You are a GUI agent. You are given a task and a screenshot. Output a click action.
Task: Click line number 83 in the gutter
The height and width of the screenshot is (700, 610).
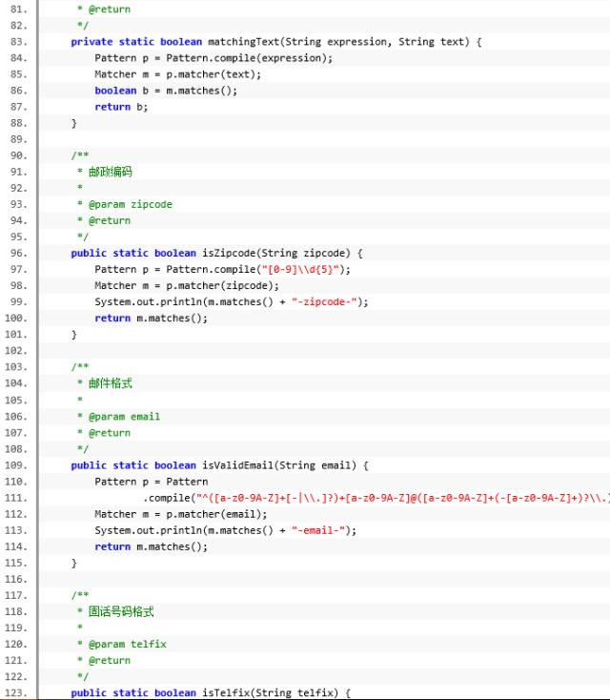pos(17,41)
